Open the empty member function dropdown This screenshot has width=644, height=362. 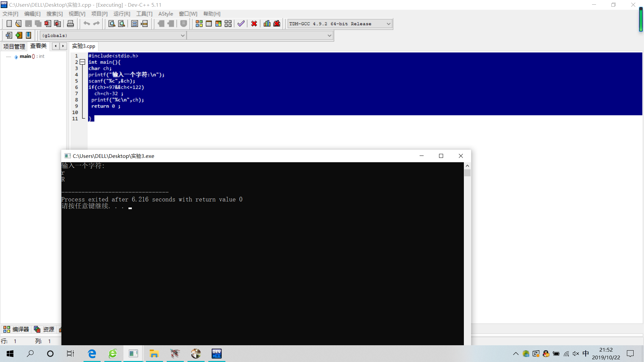pos(329,35)
